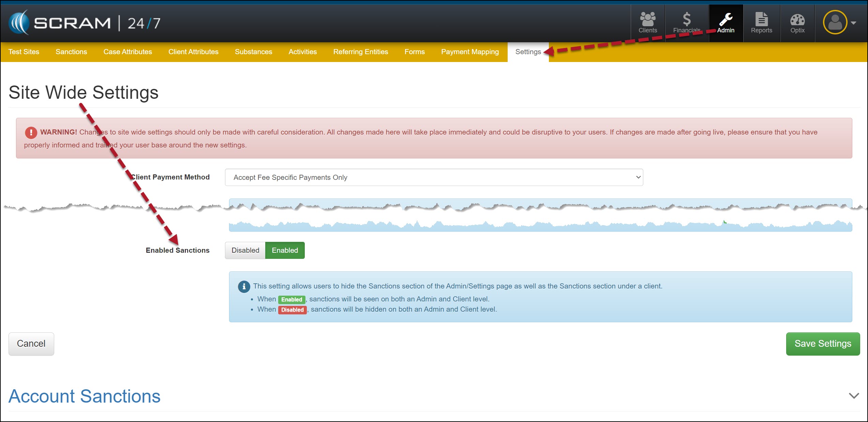Switch to the Sanctions tab
The width and height of the screenshot is (868, 422).
click(71, 52)
